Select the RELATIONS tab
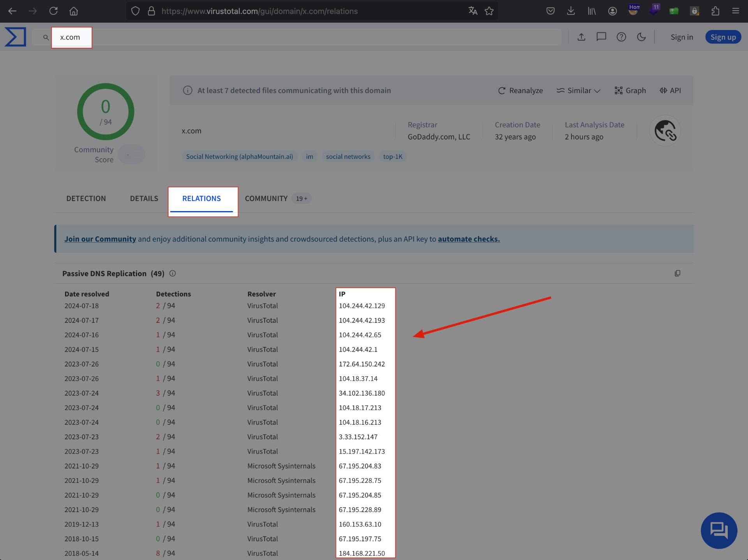Screen dimensions: 748x560 tap(201, 199)
